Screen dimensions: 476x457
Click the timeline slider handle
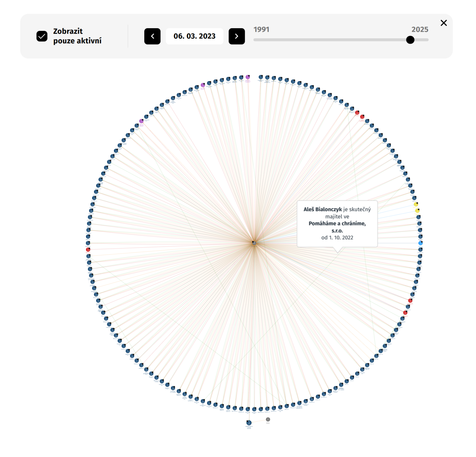click(410, 40)
